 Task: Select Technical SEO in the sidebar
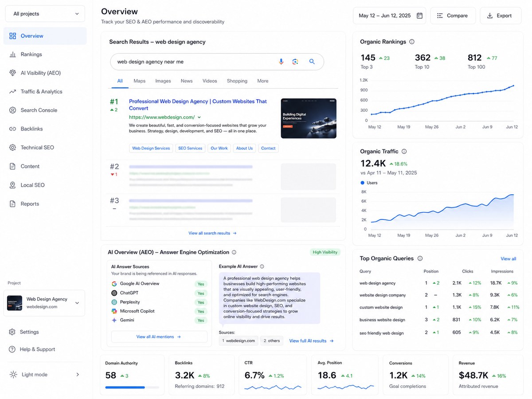[45, 148]
